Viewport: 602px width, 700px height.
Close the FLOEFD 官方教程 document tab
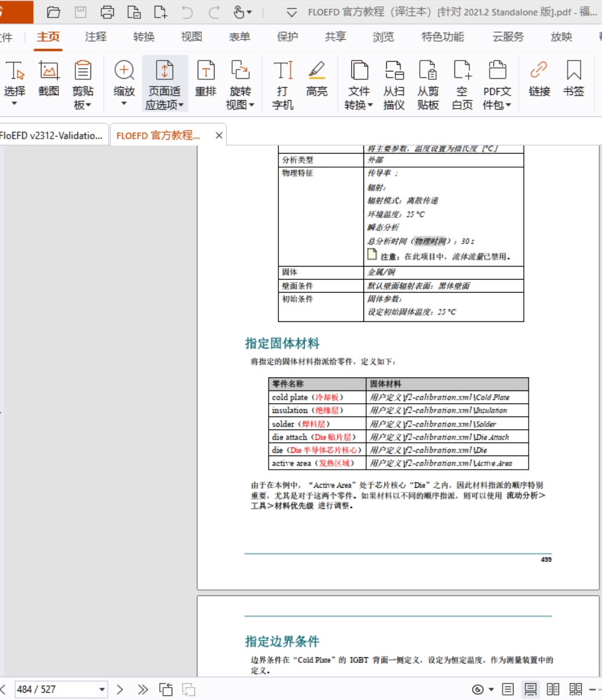(219, 135)
